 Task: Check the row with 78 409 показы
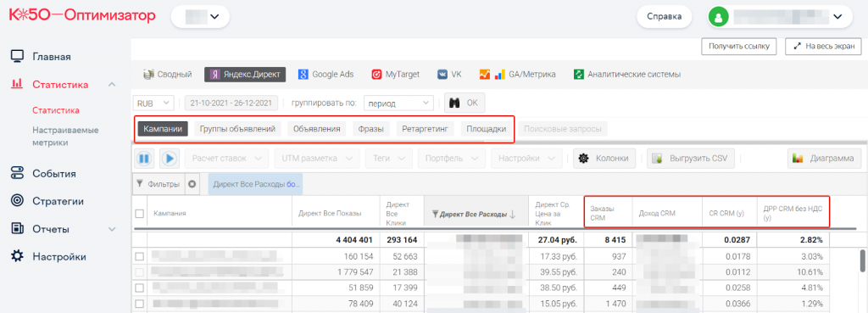[x=140, y=304]
